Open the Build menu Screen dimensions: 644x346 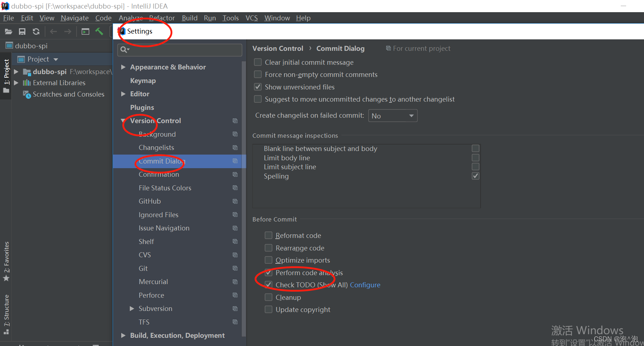pyautogui.click(x=190, y=18)
